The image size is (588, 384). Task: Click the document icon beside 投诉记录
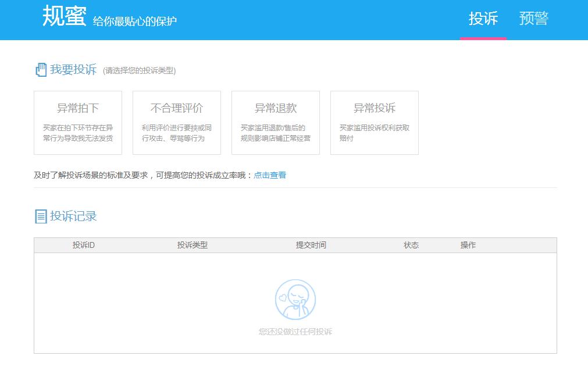coord(40,215)
